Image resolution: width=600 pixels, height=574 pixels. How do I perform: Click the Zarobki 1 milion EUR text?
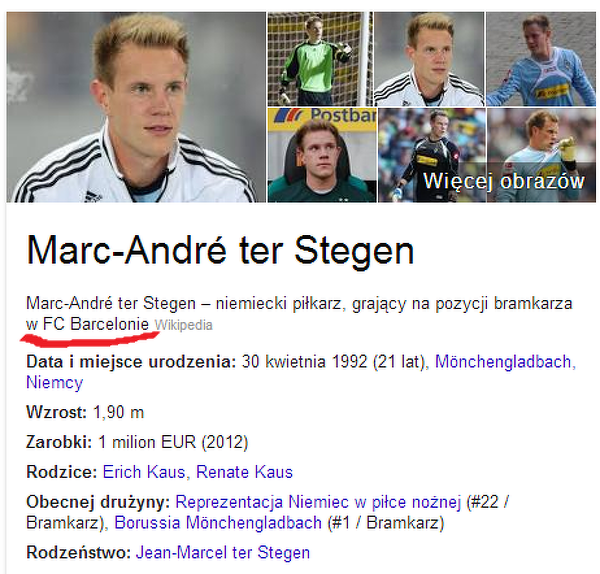(173, 442)
